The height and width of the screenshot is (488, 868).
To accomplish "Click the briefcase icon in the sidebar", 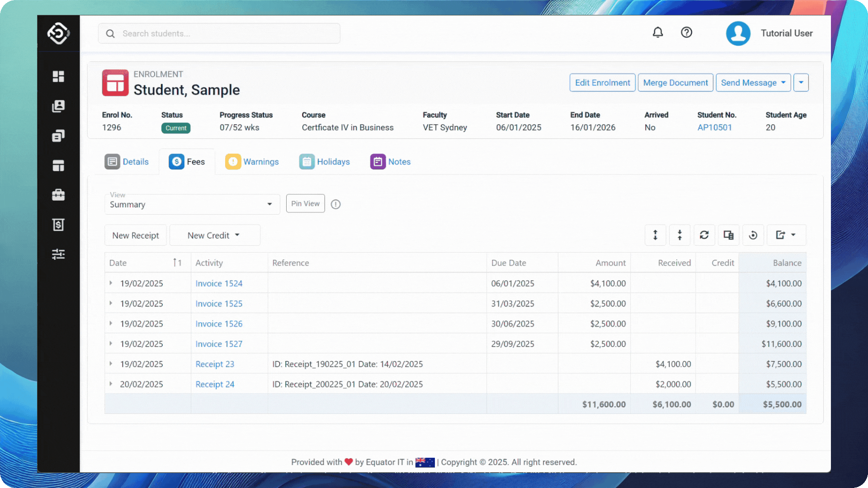I will point(58,195).
